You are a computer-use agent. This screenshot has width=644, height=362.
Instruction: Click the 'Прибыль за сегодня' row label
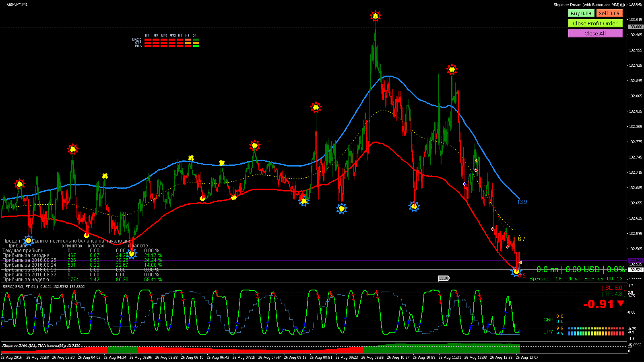point(26,255)
